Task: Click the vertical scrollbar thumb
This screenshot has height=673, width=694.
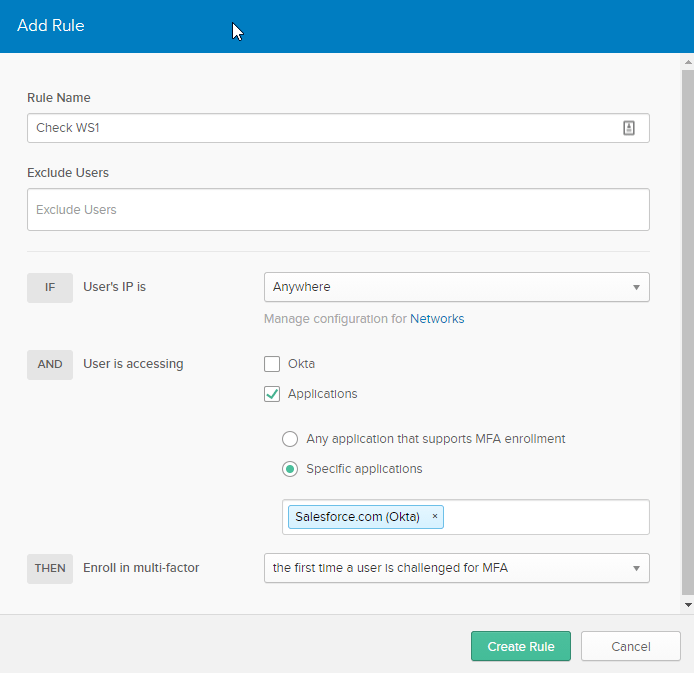Action: 687,330
